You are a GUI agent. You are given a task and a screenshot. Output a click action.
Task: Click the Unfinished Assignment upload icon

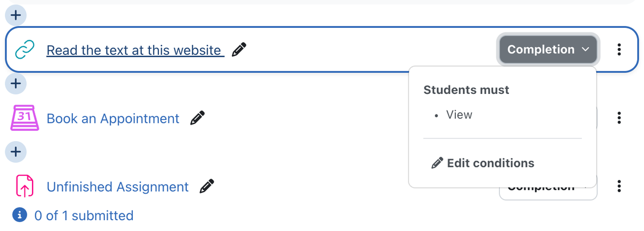pyautogui.click(x=25, y=187)
